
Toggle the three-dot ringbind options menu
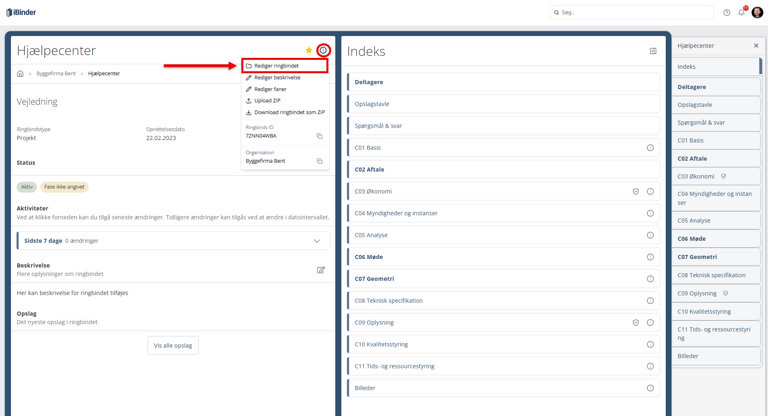click(322, 50)
